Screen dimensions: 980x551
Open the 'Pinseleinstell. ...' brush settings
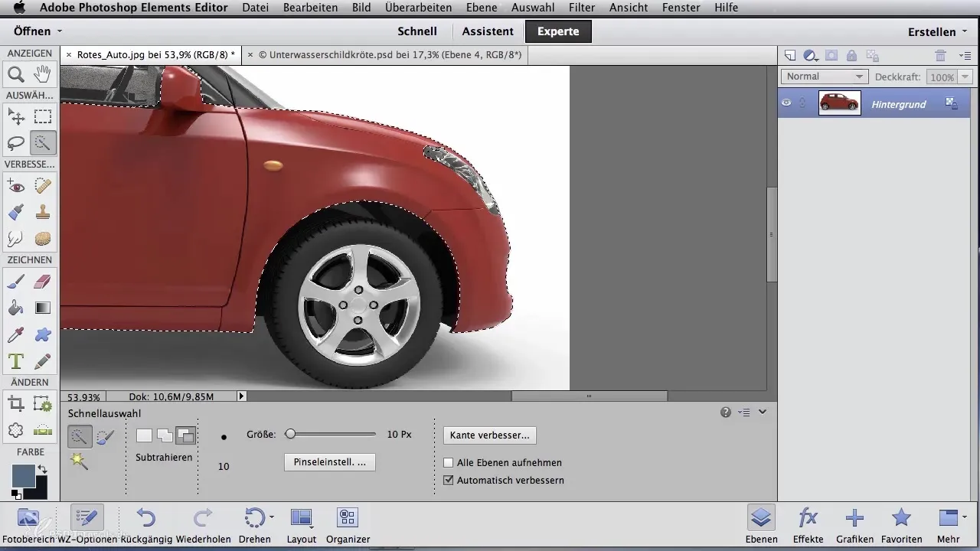330,462
